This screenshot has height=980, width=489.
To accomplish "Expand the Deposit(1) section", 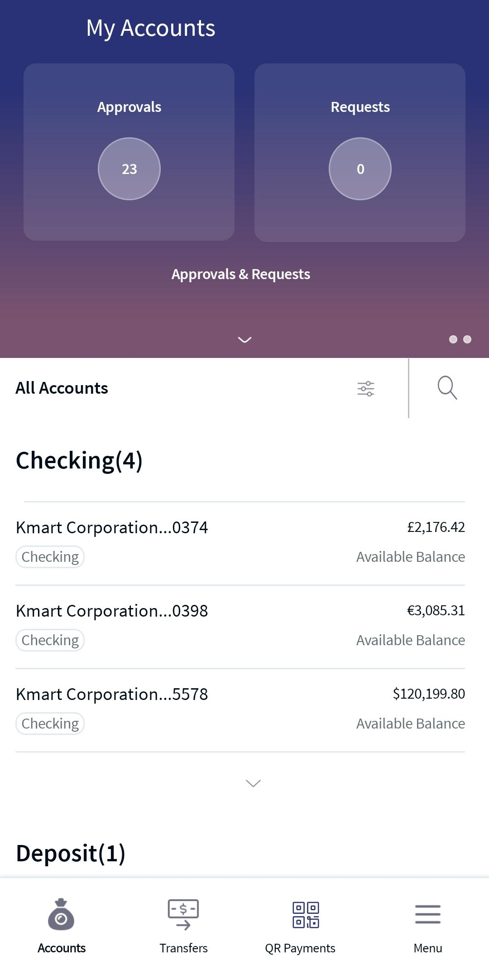I will click(71, 854).
